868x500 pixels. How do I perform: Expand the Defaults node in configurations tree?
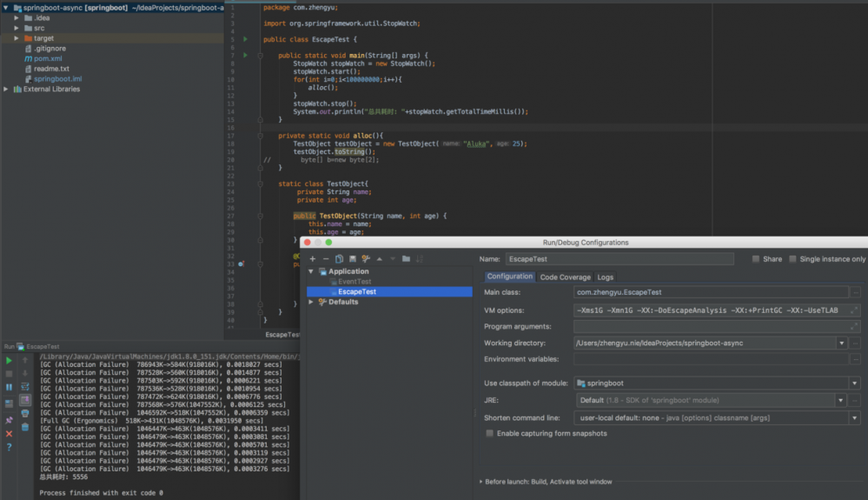pyautogui.click(x=312, y=303)
